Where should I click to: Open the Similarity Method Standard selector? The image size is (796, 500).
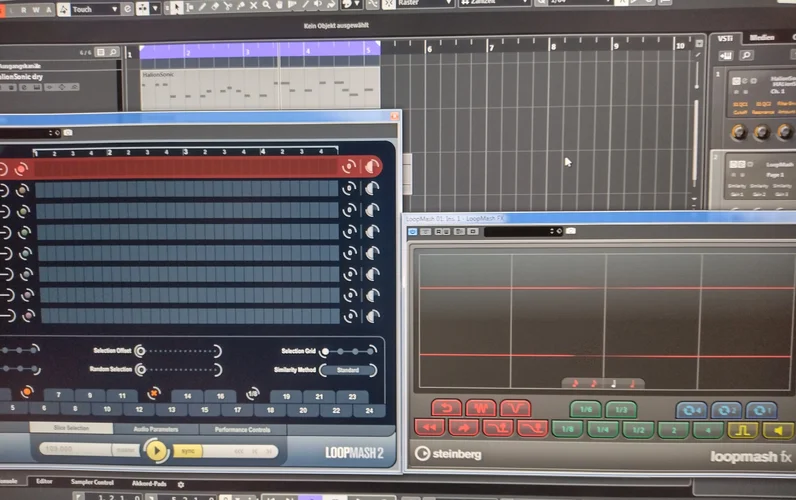(x=348, y=370)
